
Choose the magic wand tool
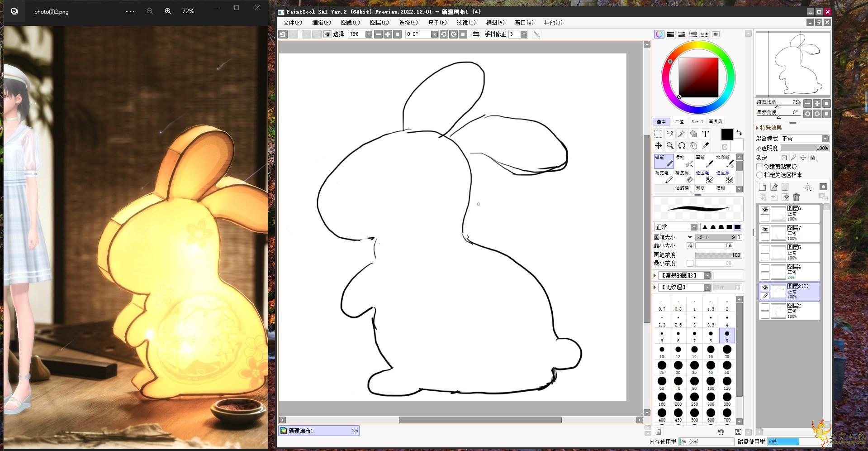coord(682,134)
